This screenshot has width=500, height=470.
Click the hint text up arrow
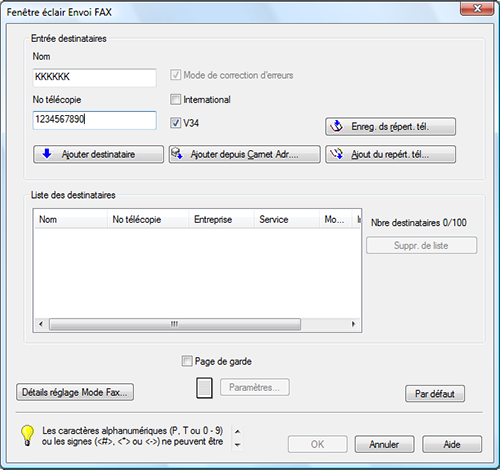237,431
